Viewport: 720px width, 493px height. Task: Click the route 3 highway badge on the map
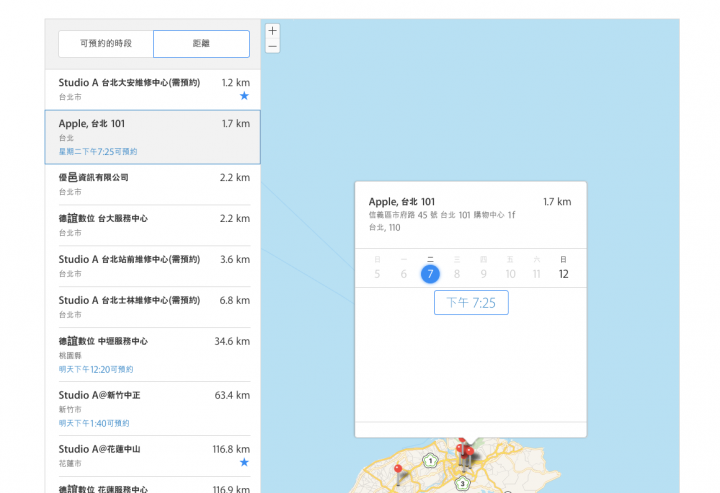pos(462,483)
